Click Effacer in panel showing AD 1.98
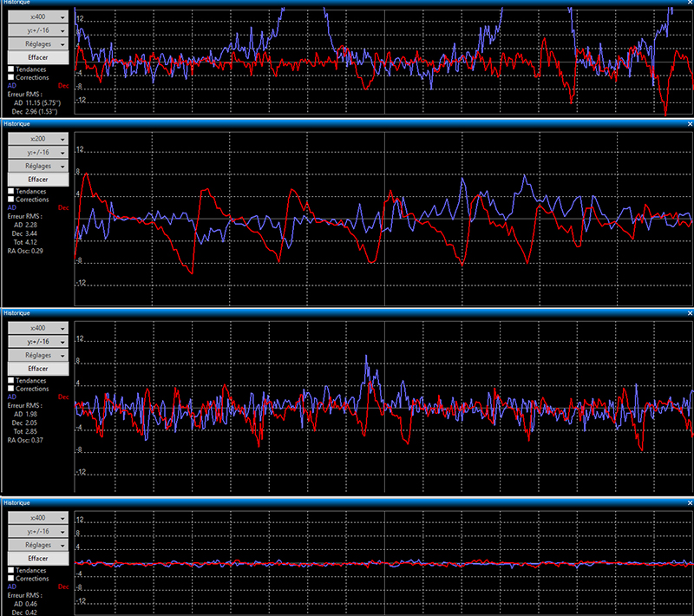Screen dimensions: 694x616 coord(38,369)
